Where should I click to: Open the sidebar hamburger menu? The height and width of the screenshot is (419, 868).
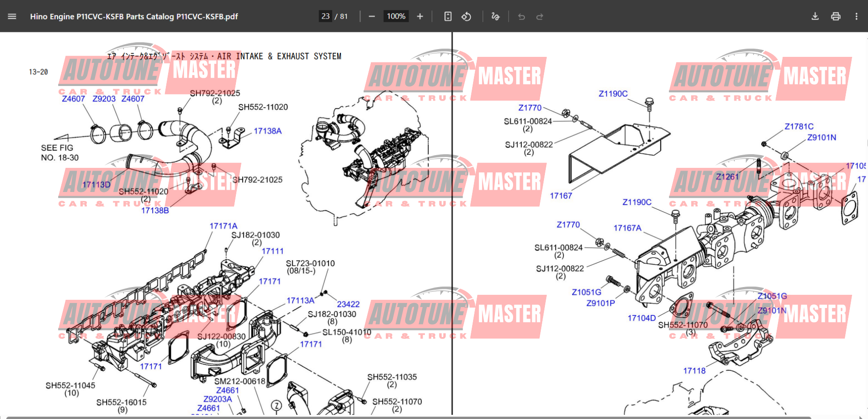point(12,16)
